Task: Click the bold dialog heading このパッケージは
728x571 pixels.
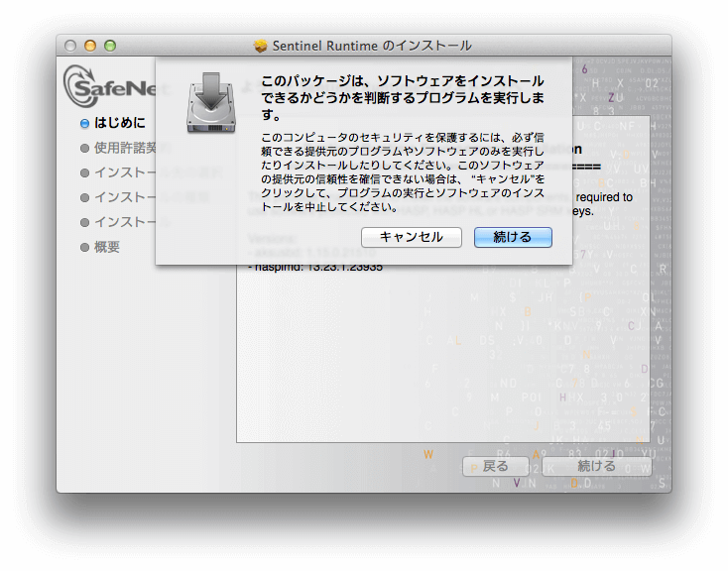Action: tap(402, 98)
